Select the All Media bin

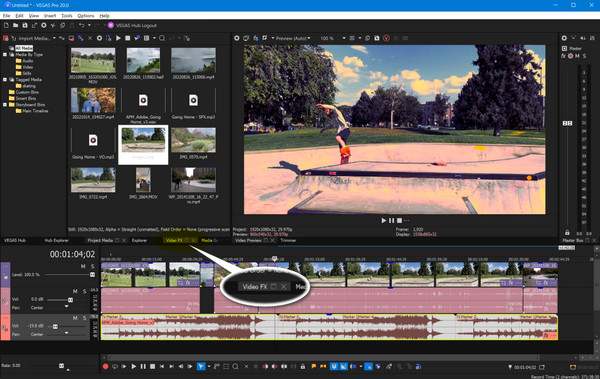click(x=24, y=48)
